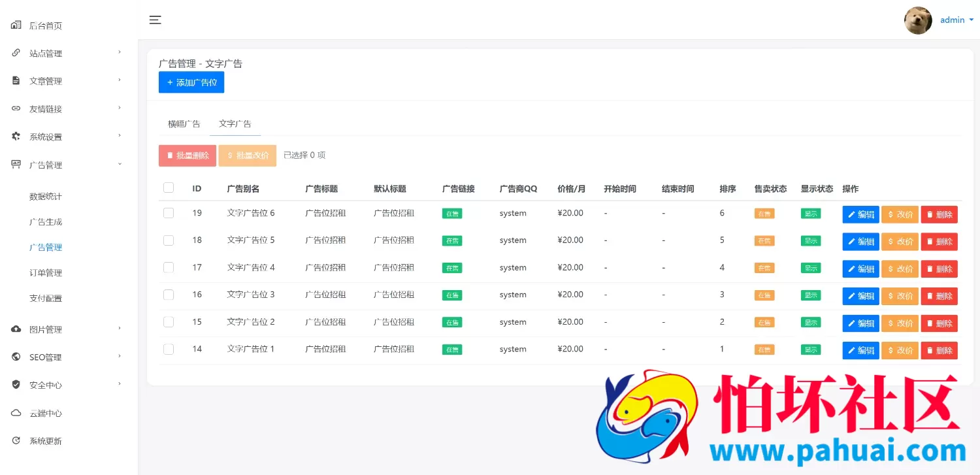Screen dimensions: 980x475
Task: Expand the 站点管理 submenu arrow
Action: click(x=120, y=52)
